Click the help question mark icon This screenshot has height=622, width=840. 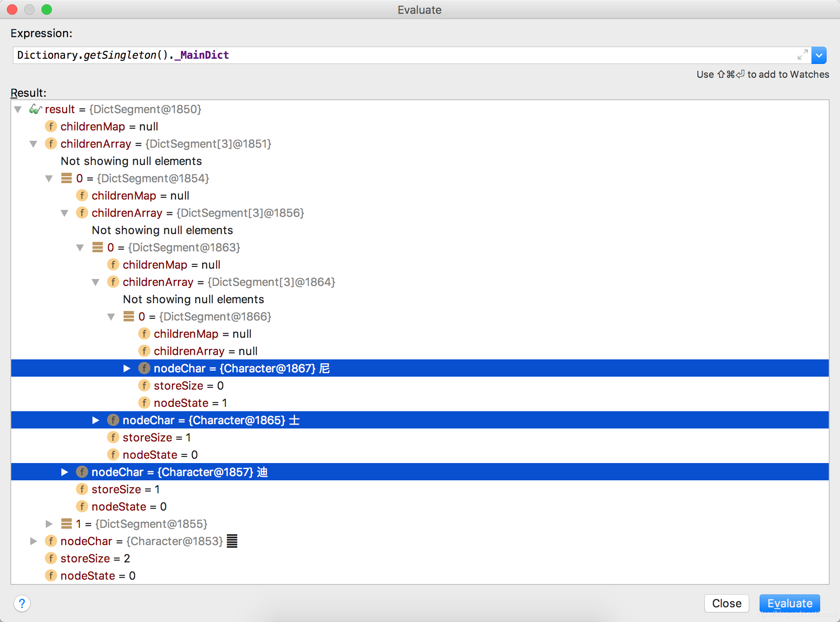(x=22, y=603)
